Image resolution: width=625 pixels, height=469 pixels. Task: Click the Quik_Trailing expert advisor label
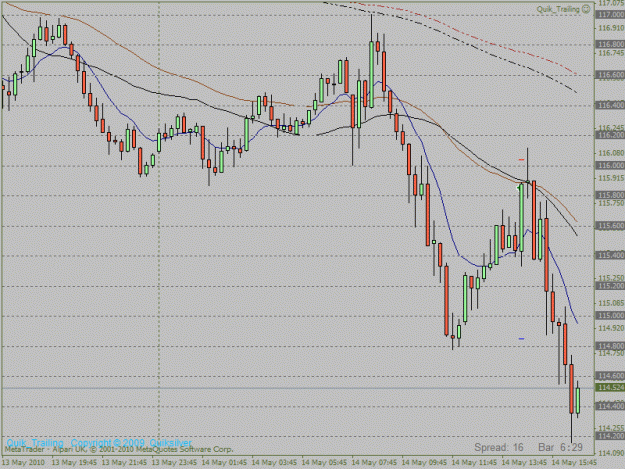(x=558, y=9)
